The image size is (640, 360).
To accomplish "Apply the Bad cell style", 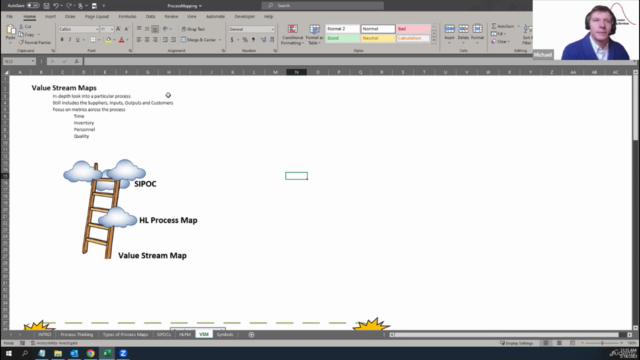I will [x=413, y=29].
